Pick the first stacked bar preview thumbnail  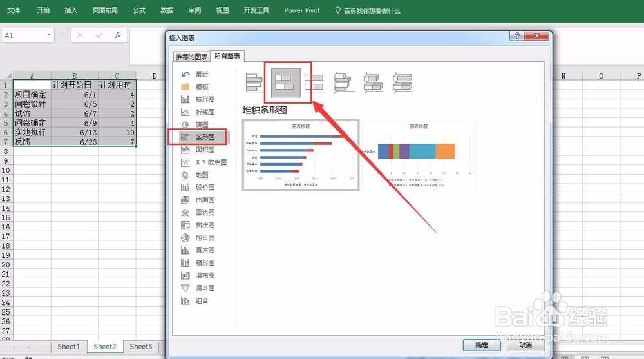pos(301,155)
